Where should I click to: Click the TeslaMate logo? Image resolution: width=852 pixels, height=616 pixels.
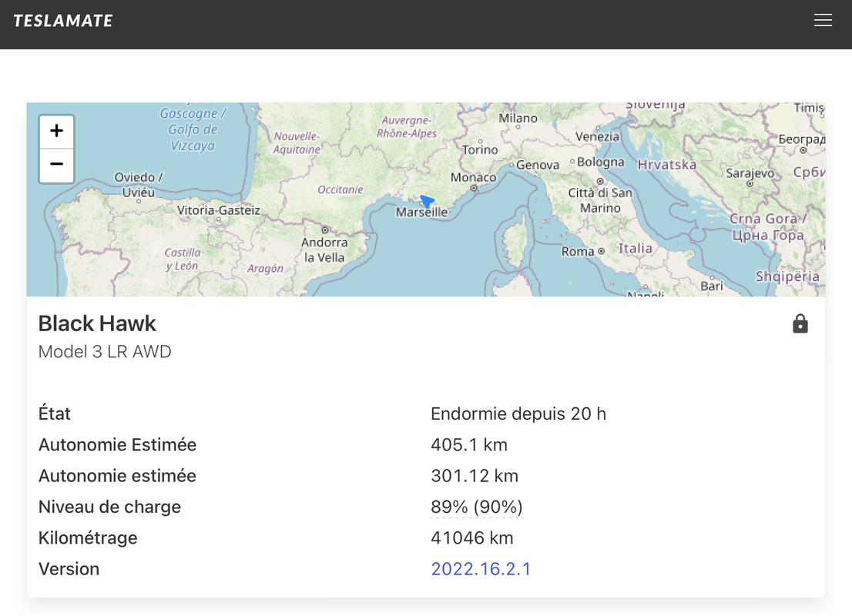(63, 21)
